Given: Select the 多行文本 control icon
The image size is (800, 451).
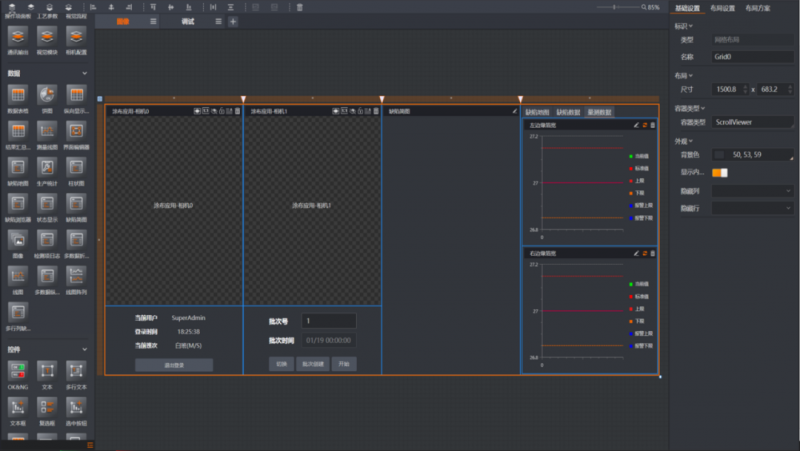Looking at the screenshot, I should 76,372.
